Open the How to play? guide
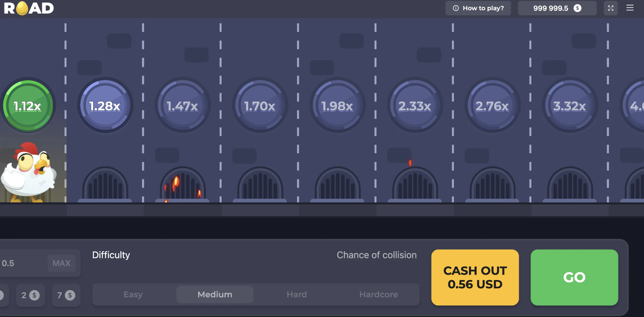 478,8
